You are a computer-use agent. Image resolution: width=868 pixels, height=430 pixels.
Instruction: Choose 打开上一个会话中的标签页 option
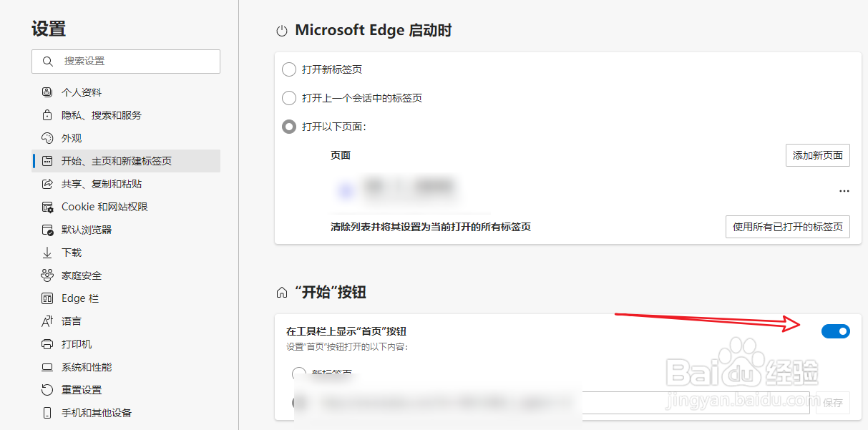click(x=289, y=98)
